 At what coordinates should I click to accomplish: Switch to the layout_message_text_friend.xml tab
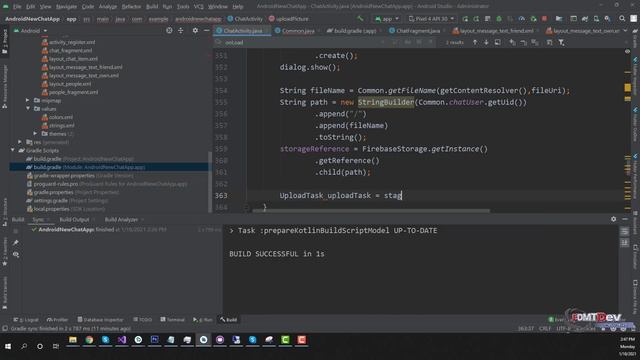496,31
